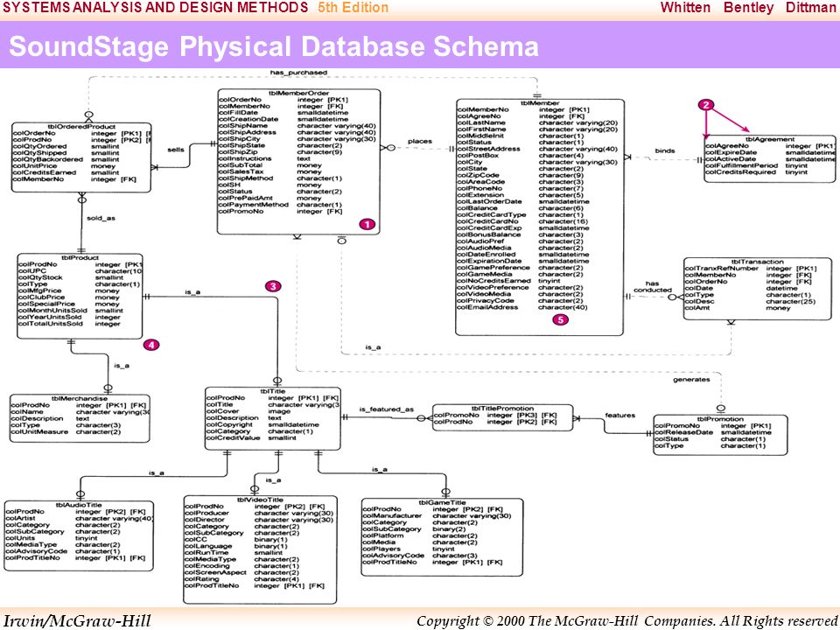Click the colTranxRefNumber column row

click(x=752, y=269)
